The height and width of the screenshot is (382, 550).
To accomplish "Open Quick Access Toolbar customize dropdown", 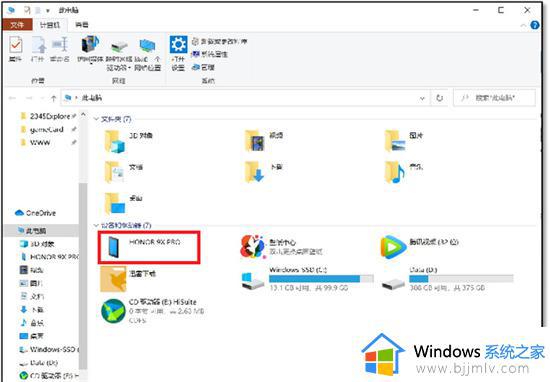I will [x=47, y=11].
